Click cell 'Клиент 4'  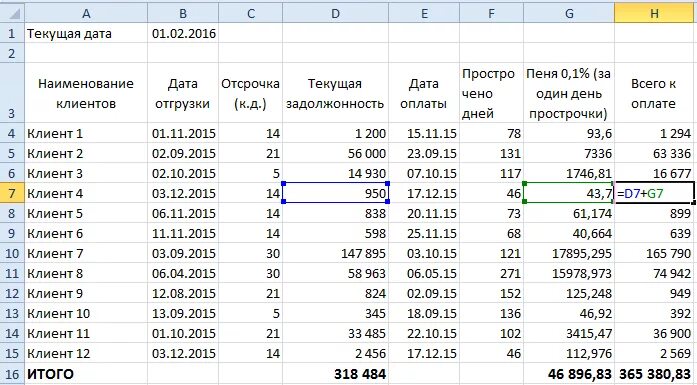[x=86, y=193]
